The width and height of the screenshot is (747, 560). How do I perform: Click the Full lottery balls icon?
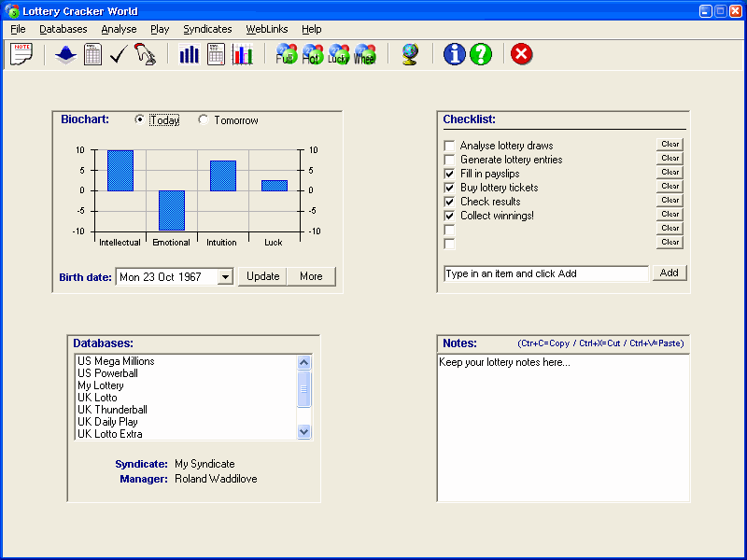(287, 55)
